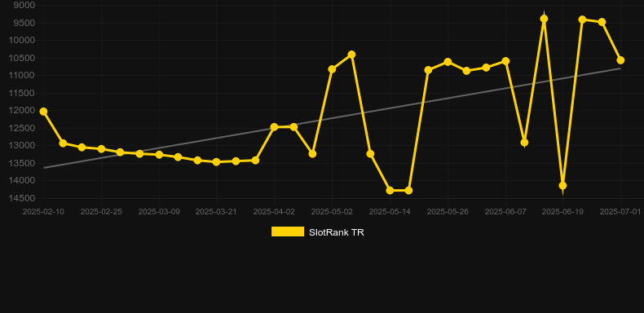
Task: Click the 10000 y-axis label
Action: click(x=22, y=40)
